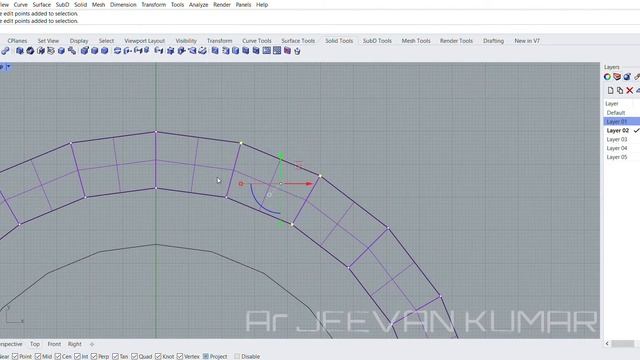Open the Surface menu
The image size is (640, 360).
coord(42,5)
